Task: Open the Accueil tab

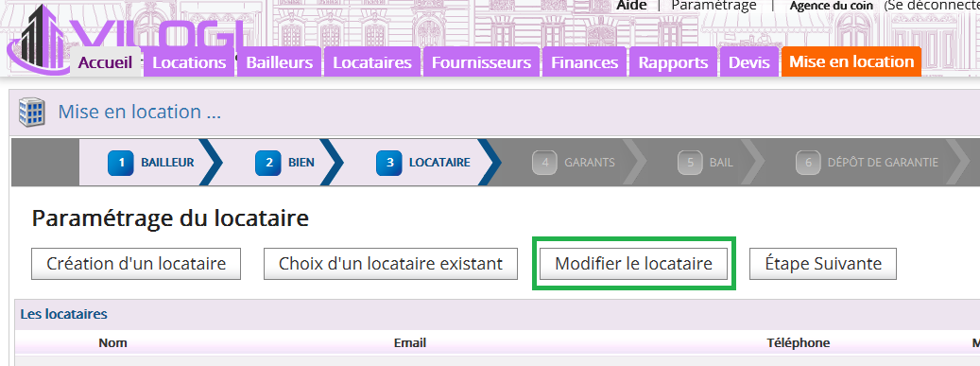Action: click(x=105, y=62)
